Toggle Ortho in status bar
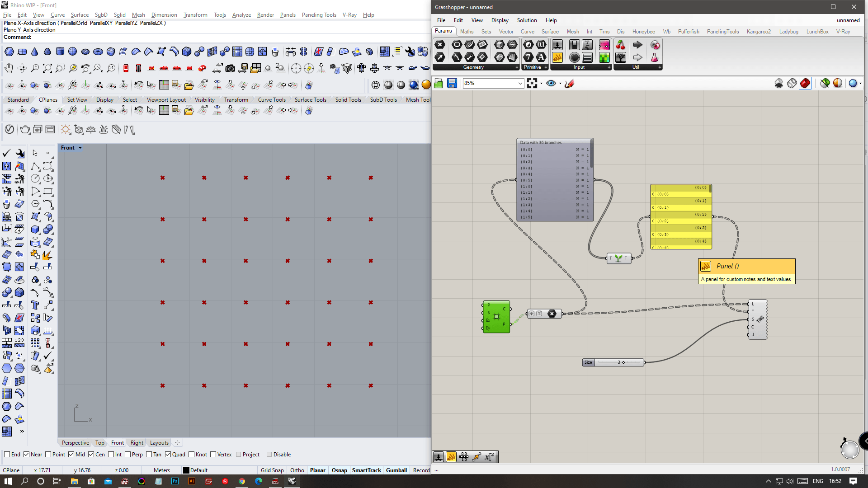 pos(297,470)
